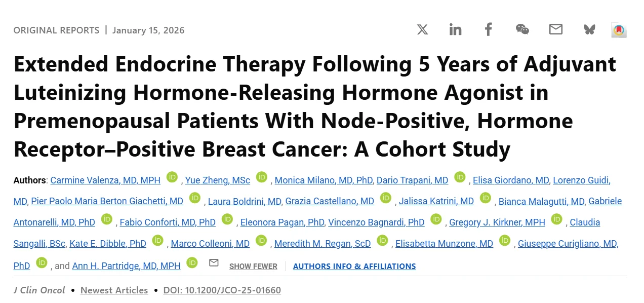The image size is (644, 303).
Task: Open Giuseppe Curigliano author link
Action: click(568, 244)
